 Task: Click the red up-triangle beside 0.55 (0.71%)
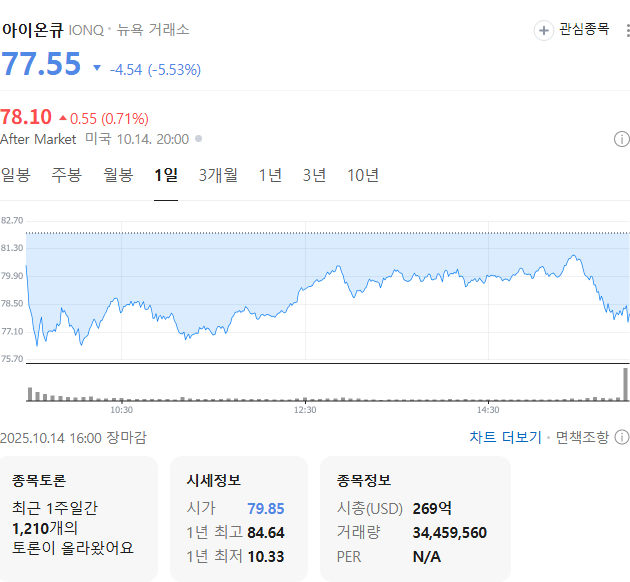coord(63,118)
